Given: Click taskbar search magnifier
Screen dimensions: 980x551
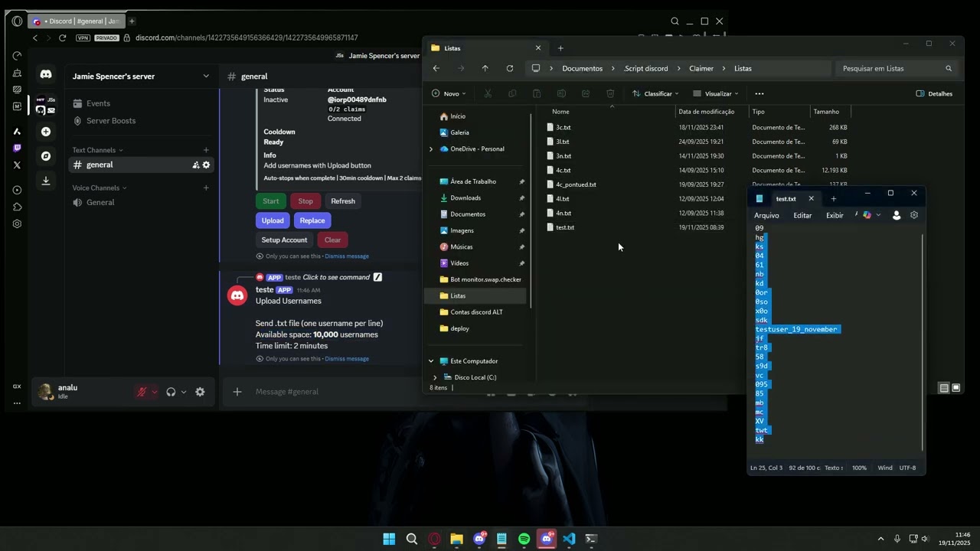Looking at the screenshot, I should (412, 539).
